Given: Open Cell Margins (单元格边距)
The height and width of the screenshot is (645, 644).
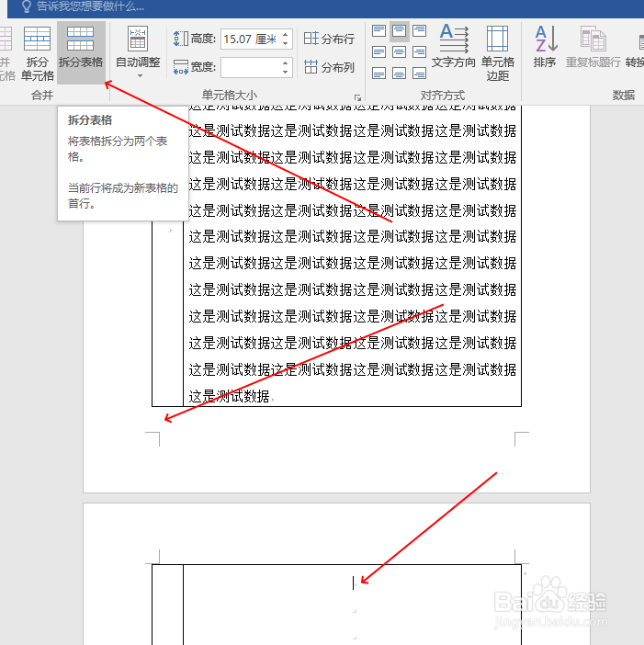Looking at the screenshot, I should tap(498, 52).
